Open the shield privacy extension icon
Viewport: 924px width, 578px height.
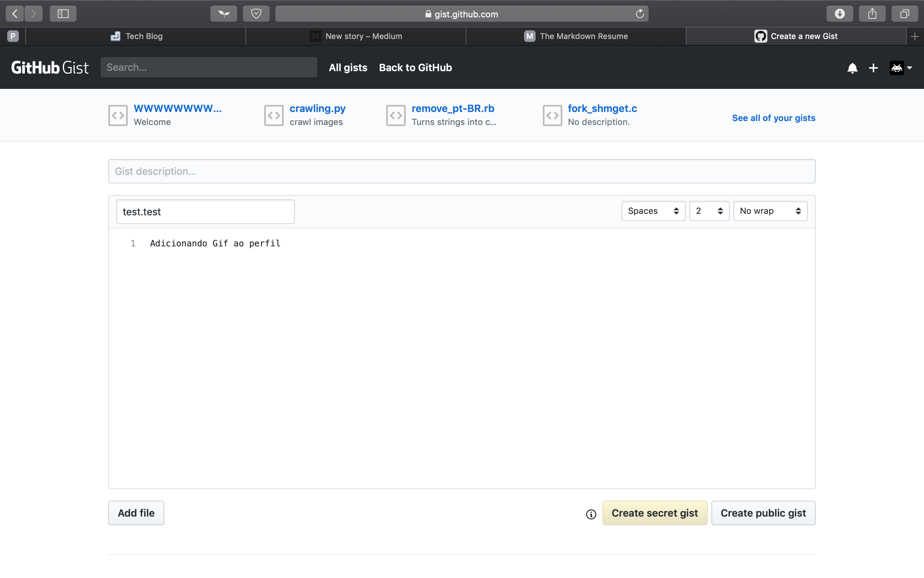[x=256, y=14]
